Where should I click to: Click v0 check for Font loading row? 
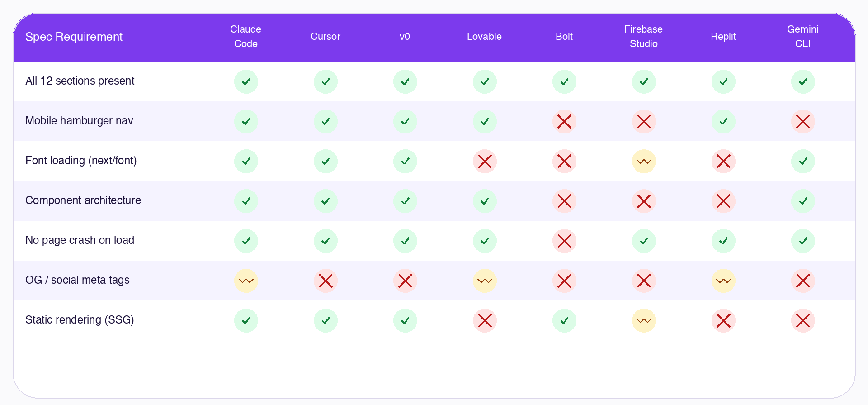coord(405,161)
